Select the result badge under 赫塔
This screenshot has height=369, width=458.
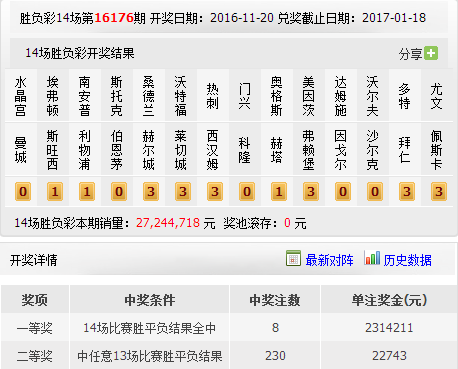pos(279,192)
